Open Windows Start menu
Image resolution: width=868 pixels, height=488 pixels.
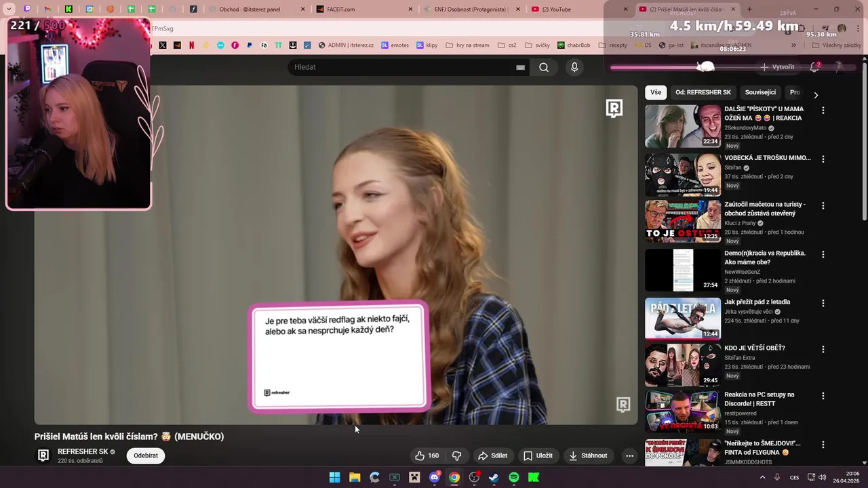click(x=334, y=477)
